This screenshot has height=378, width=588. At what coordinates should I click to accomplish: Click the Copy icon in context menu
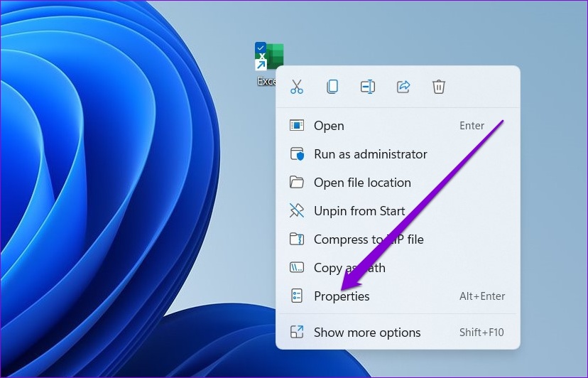[x=332, y=87]
